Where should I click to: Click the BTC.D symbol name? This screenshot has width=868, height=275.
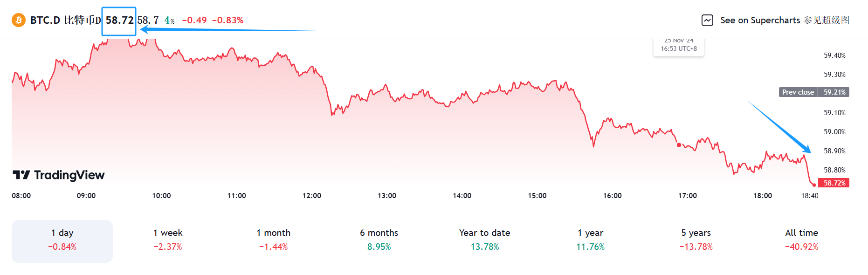(x=45, y=21)
